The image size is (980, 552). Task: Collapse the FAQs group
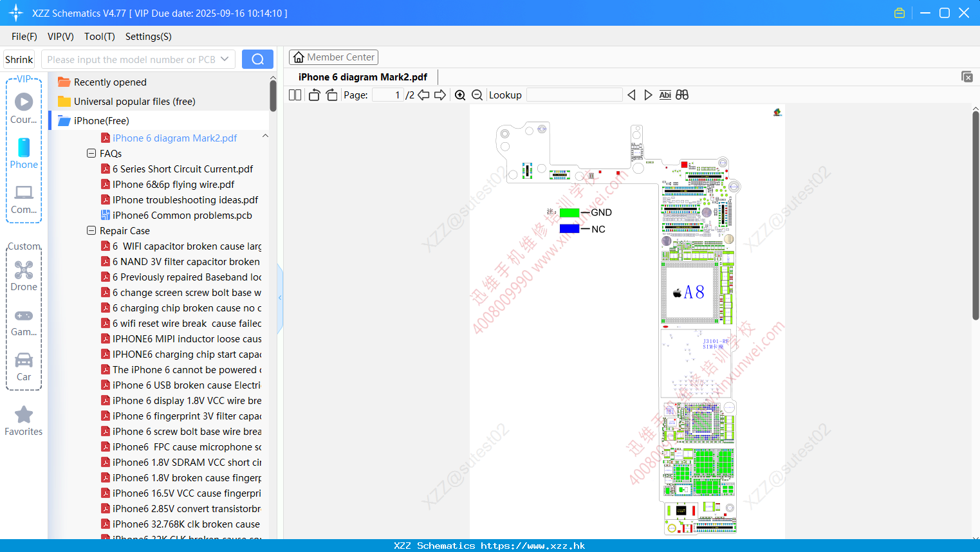[91, 154]
